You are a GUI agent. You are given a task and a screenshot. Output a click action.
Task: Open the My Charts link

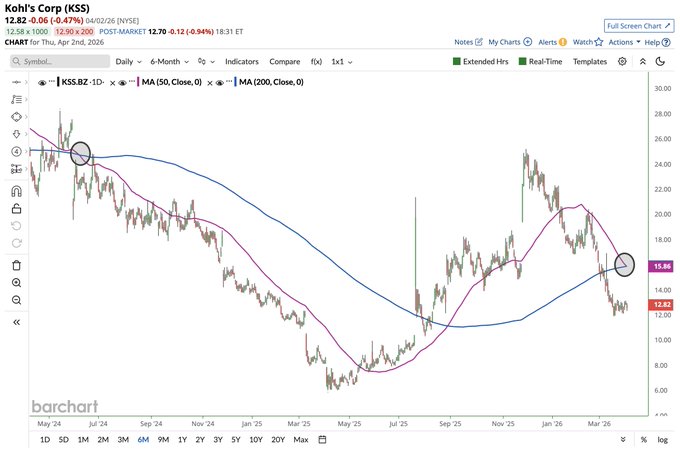(x=504, y=42)
